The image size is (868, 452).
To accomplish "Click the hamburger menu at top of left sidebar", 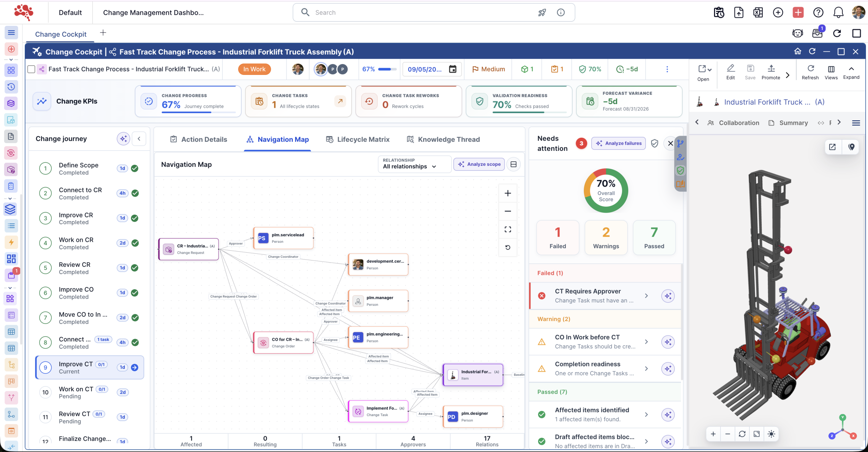I will pyautogui.click(x=11, y=33).
